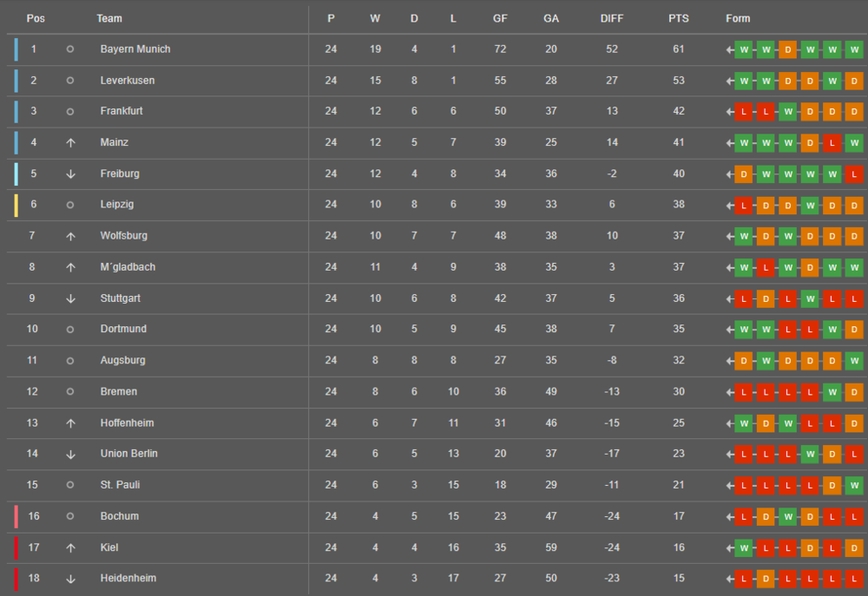This screenshot has width=868, height=596.
Task: Click the down arrow beside Freiburg
Action: coord(70,174)
